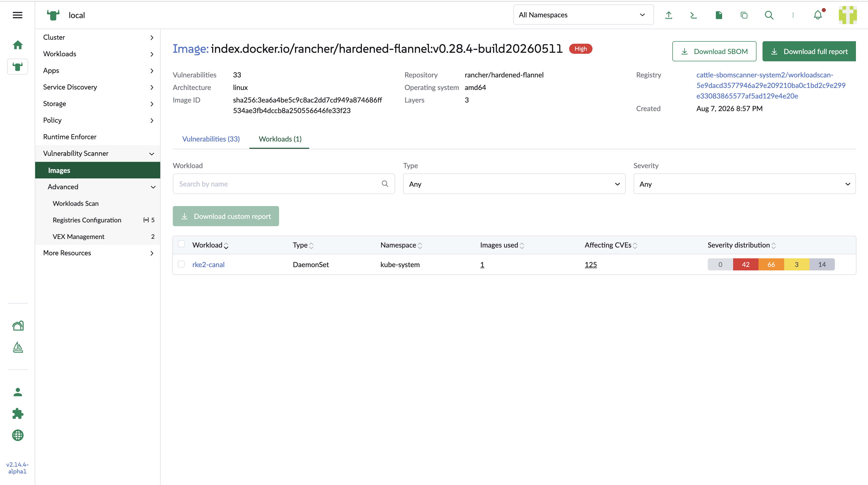Image resolution: width=868 pixels, height=485 pixels.
Task: Select the local cluster bull icon in sidebar
Action: 18,66
